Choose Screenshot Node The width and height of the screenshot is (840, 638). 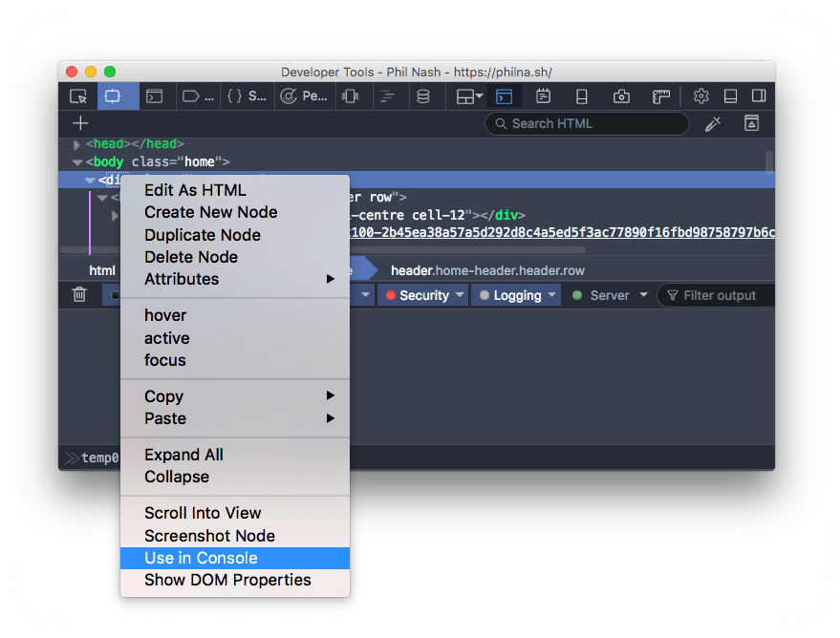pyautogui.click(x=235, y=536)
